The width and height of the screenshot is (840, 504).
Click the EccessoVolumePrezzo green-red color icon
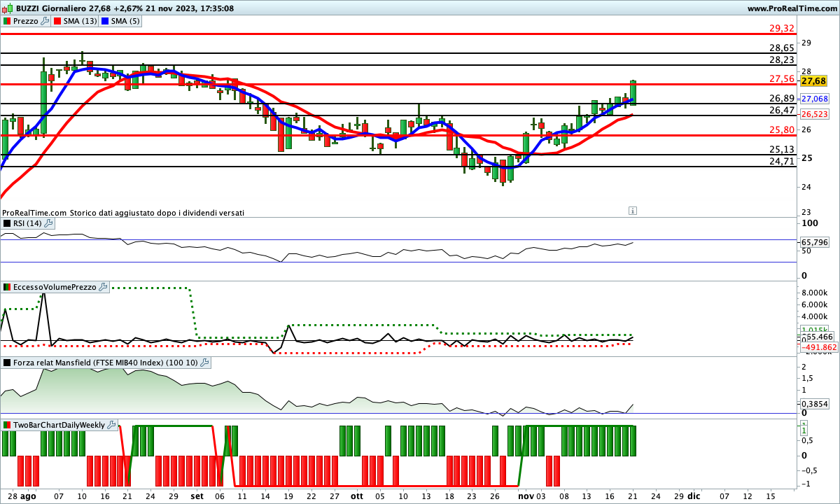click(7, 287)
